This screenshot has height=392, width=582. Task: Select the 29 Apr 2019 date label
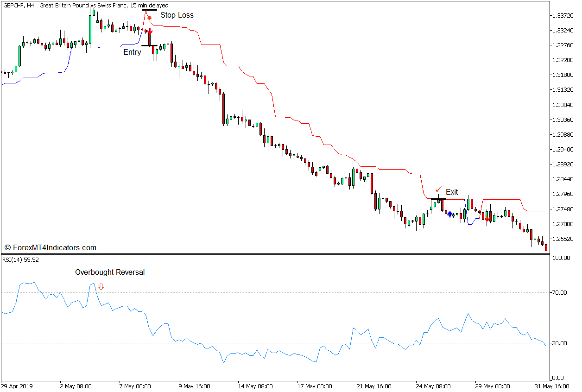click(17, 386)
